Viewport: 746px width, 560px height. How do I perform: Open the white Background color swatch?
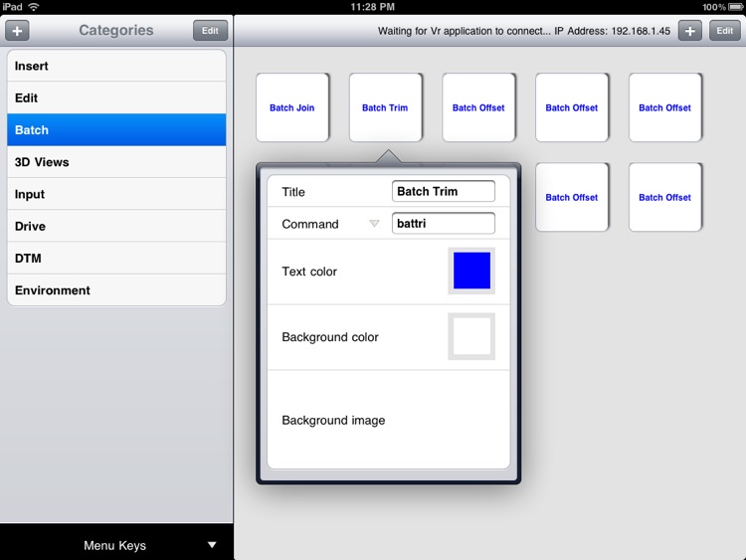click(x=471, y=336)
